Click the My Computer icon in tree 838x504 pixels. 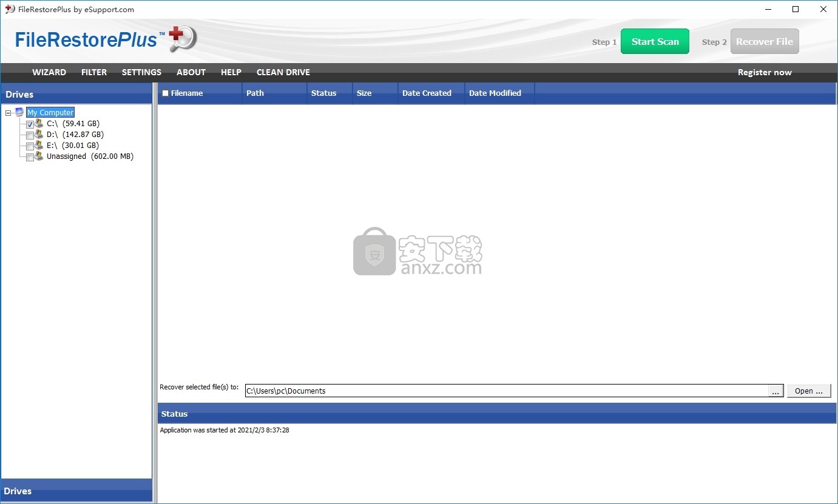point(19,112)
